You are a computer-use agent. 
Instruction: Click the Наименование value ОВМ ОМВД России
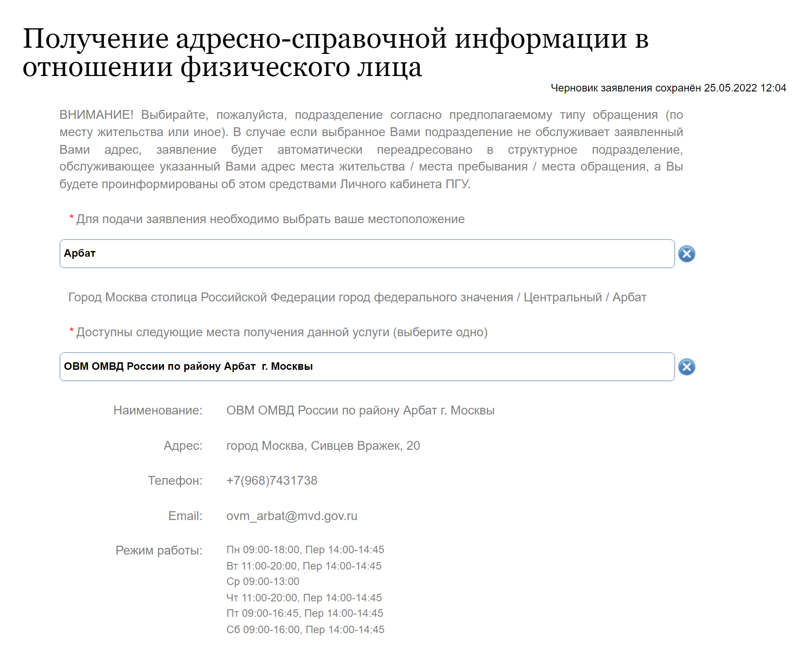coord(360,410)
